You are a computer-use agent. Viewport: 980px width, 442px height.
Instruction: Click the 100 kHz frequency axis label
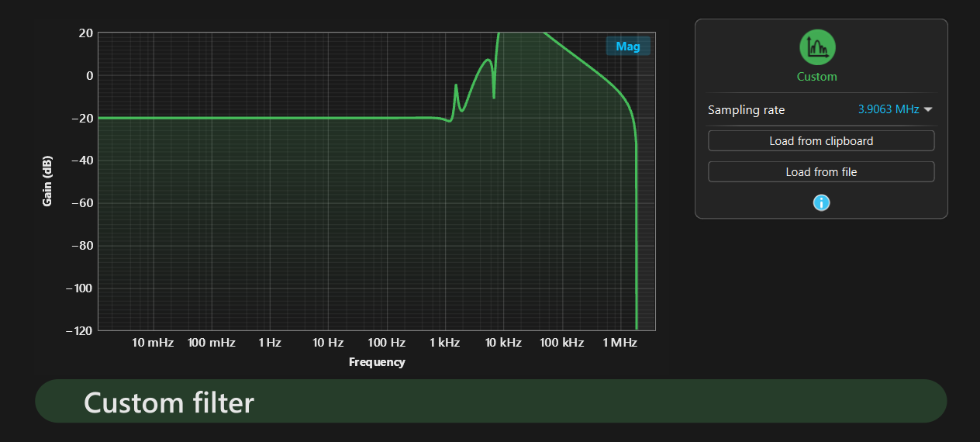562,343
